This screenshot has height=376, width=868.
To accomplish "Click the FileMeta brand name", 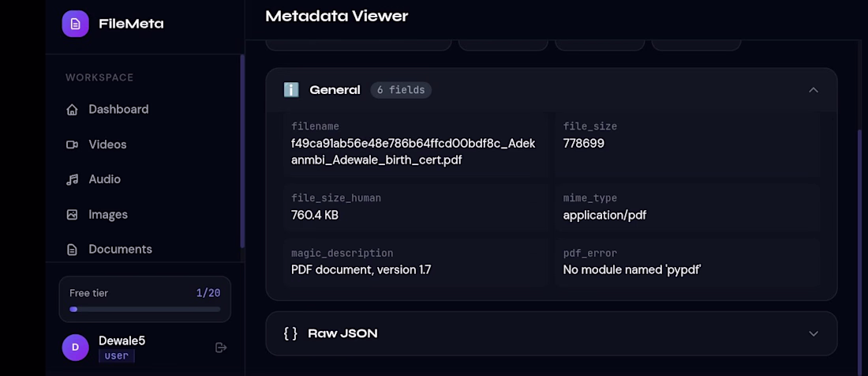I will [x=131, y=24].
